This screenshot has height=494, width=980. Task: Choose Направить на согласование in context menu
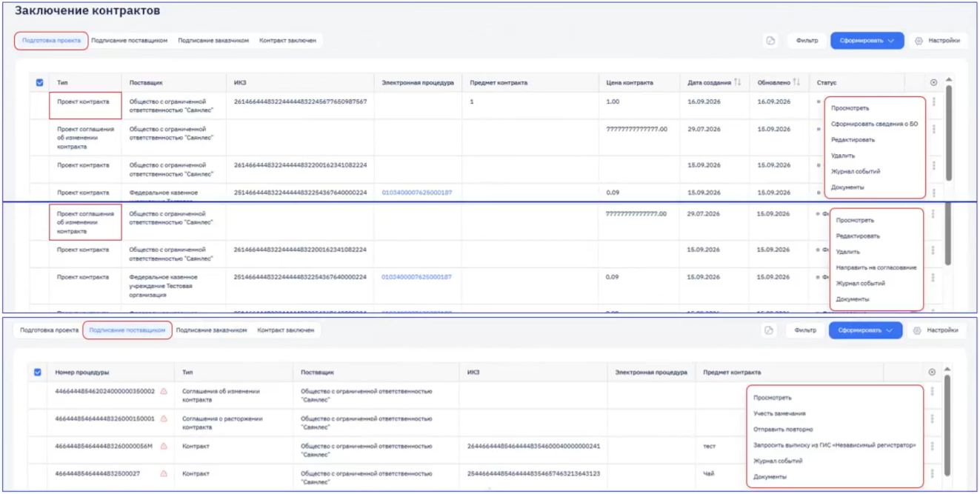click(x=876, y=267)
